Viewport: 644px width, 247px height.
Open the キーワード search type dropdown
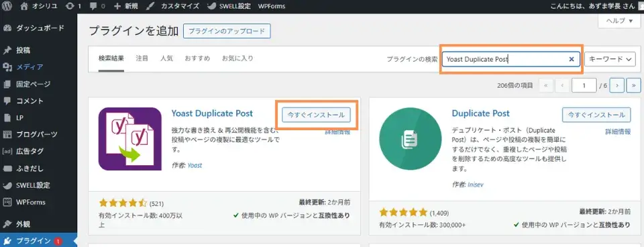tap(610, 59)
